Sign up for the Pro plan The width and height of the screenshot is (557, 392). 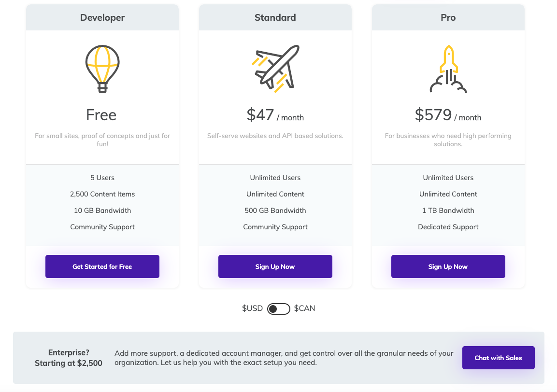[448, 266]
